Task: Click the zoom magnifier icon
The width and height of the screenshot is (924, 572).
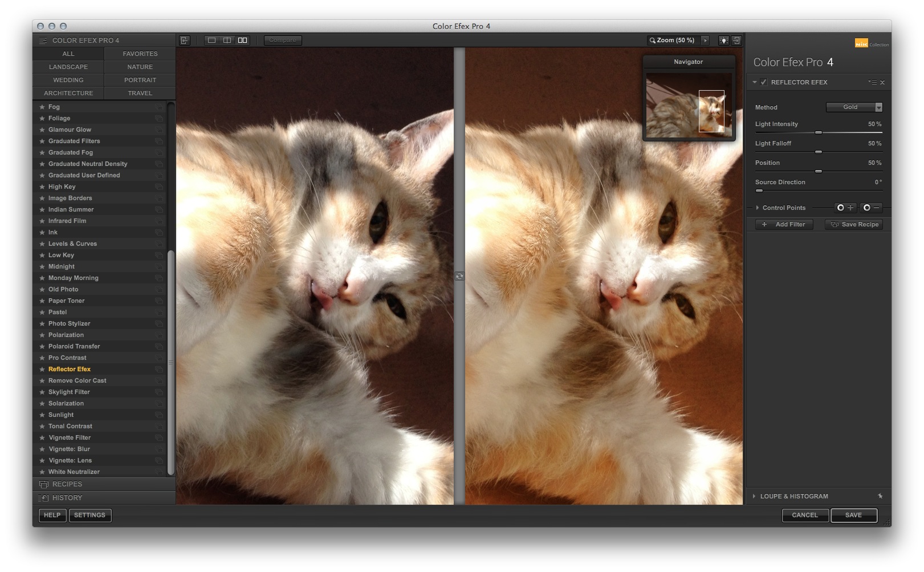Action: coord(653,40)
